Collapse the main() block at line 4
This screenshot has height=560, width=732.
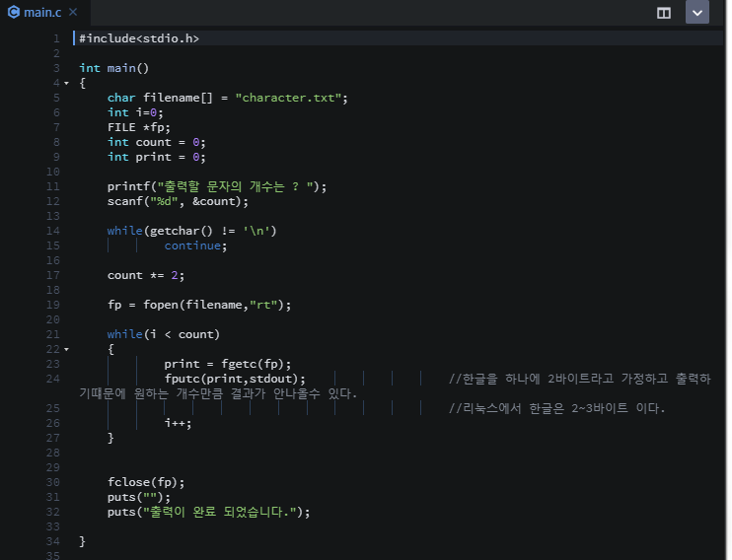(x=66, y=83)
